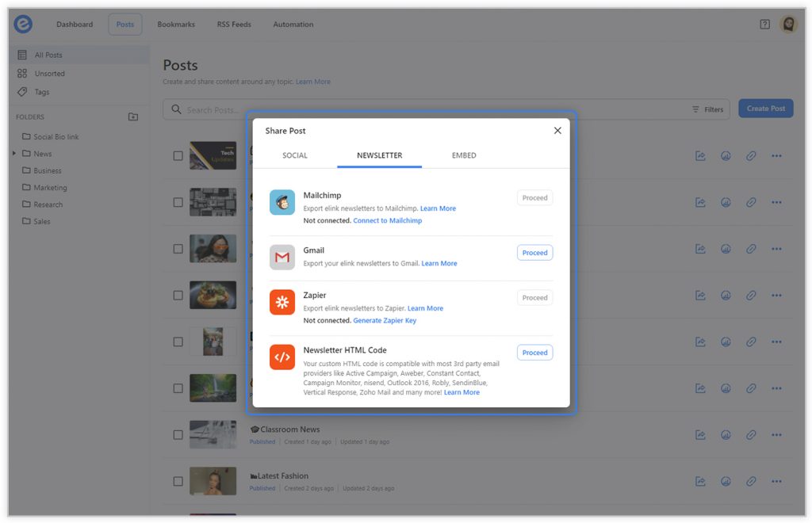Viewport: 812px width, 523px height.
Task: Open the help question mark icon
Action: tap(764, 25)
